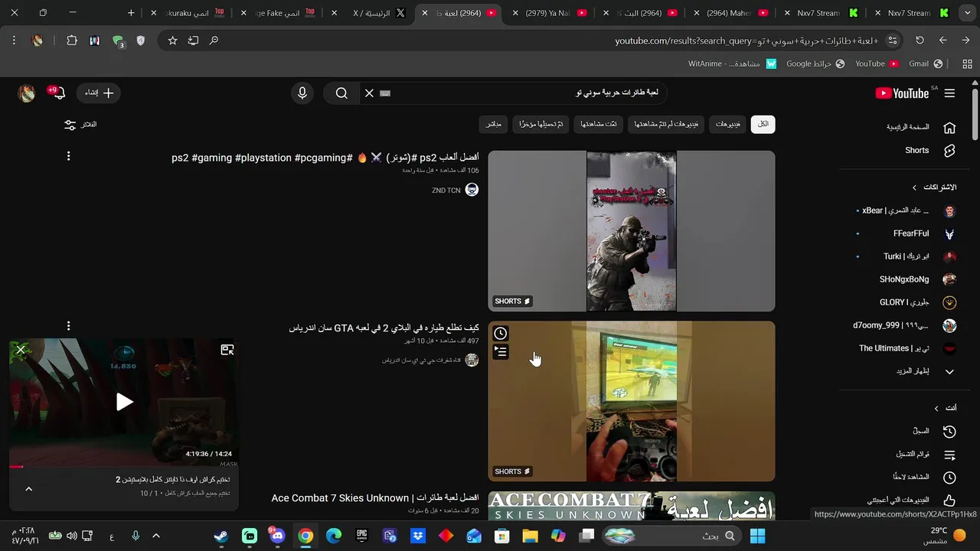Go to الصفحة الرئيسية home in sidebar
The height and width of the screenshot is (551, 980).
tap(917, 128)
